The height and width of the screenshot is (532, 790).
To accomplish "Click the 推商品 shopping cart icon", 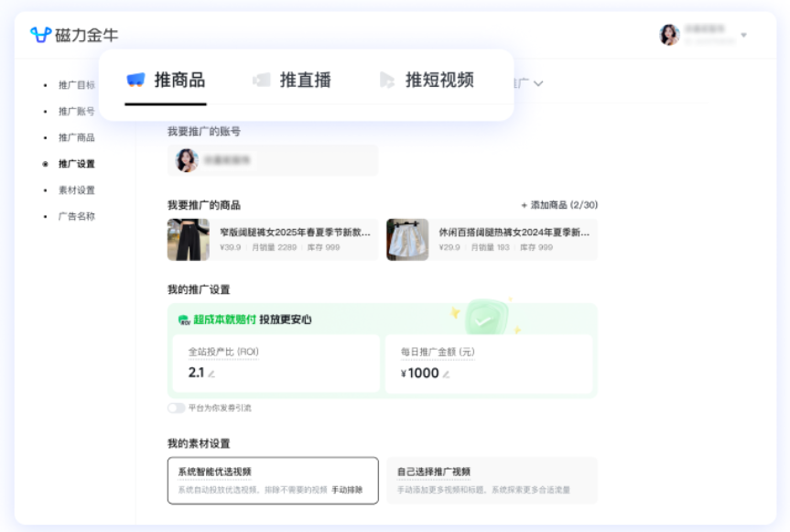I will 135,81.
